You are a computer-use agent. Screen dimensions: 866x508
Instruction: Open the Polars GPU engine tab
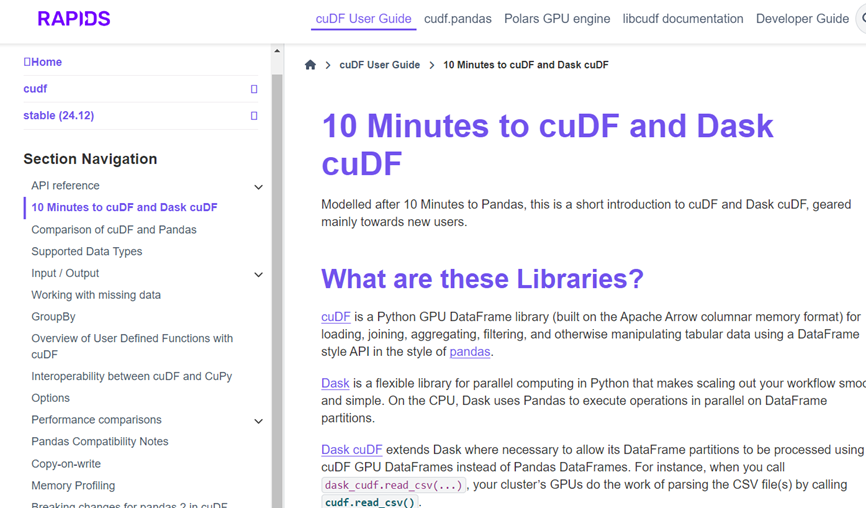point(557,19)
